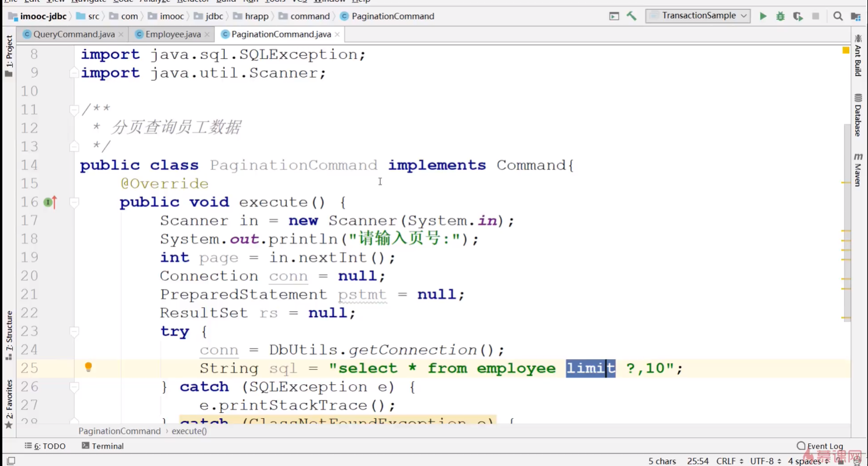Click the highlighted word limit in SQL string

tap(591, 368)
